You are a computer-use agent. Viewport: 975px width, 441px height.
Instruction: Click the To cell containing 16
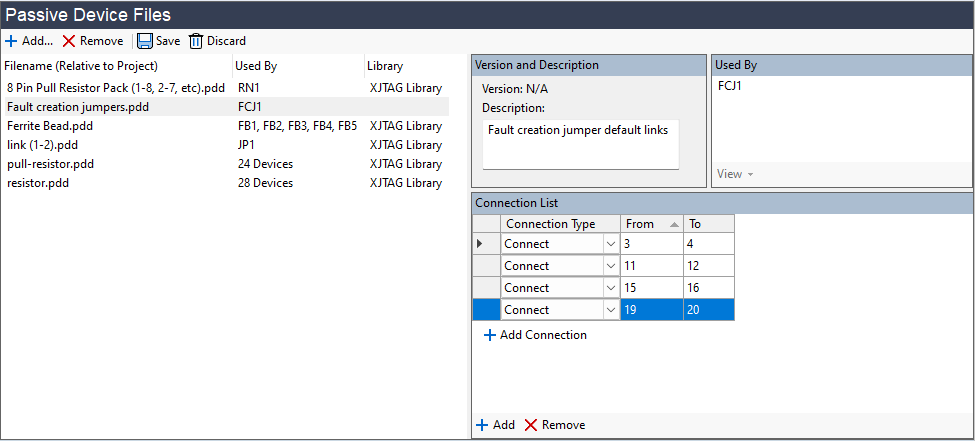tap(708, 288)
